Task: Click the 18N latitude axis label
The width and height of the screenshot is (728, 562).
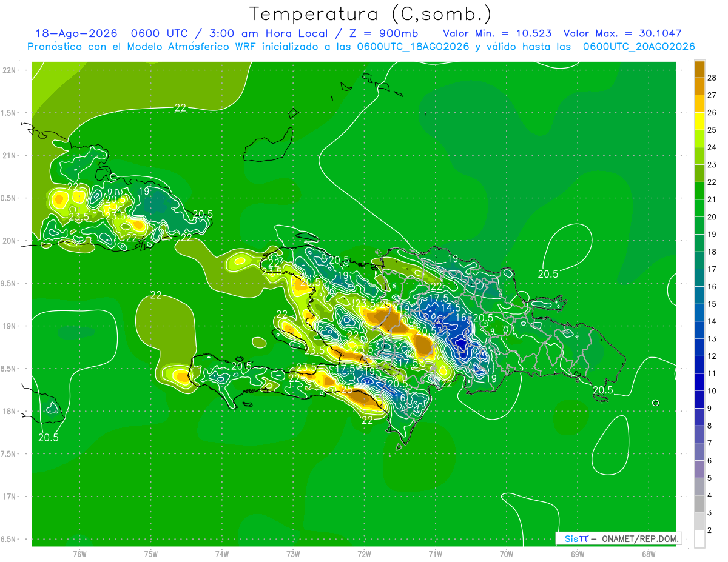Action: (x=10, y=411)
